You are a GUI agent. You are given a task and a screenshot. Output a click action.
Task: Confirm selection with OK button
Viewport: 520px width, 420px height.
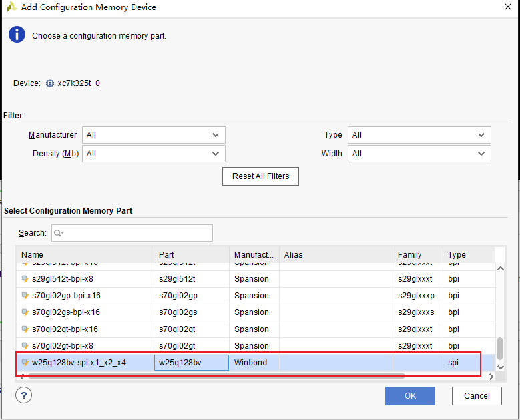click(410, 396)
